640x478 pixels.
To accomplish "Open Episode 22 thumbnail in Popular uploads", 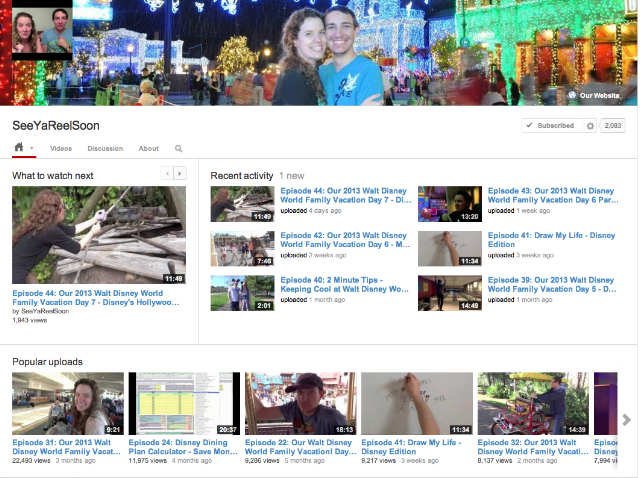I will [300, 403].
